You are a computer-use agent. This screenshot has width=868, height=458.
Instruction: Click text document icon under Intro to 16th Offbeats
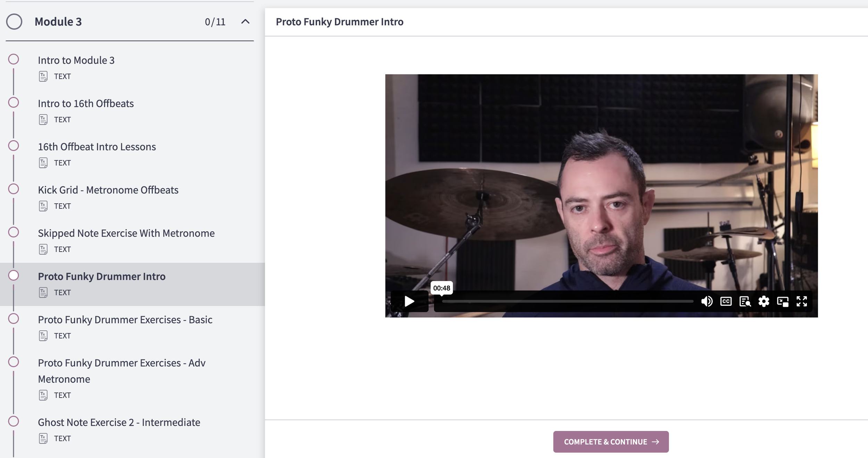coord(43,120)
